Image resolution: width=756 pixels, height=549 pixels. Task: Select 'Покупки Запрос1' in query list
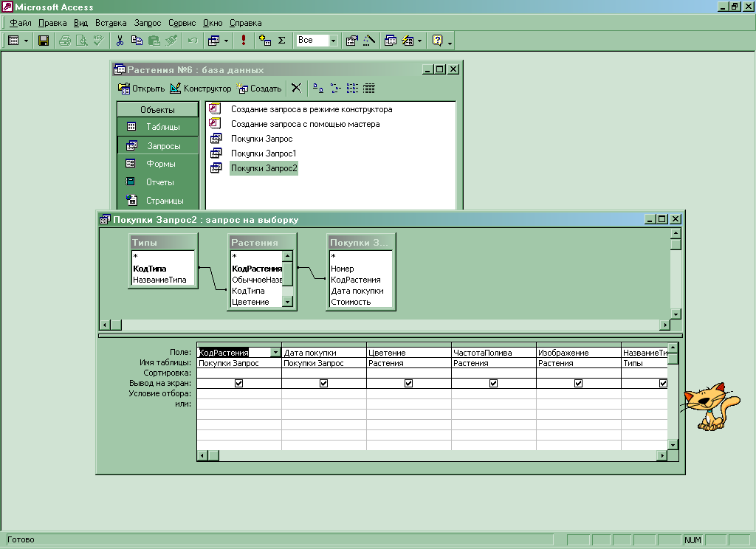pos(264,153)
